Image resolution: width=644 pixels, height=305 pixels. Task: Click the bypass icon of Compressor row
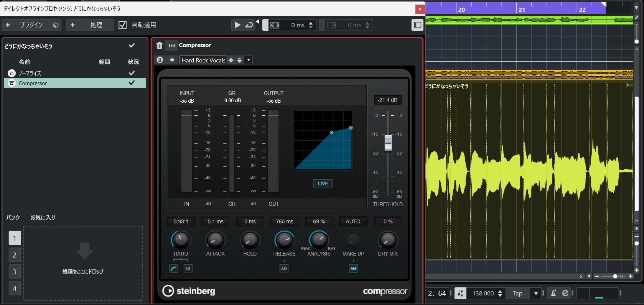coord(12,83)
